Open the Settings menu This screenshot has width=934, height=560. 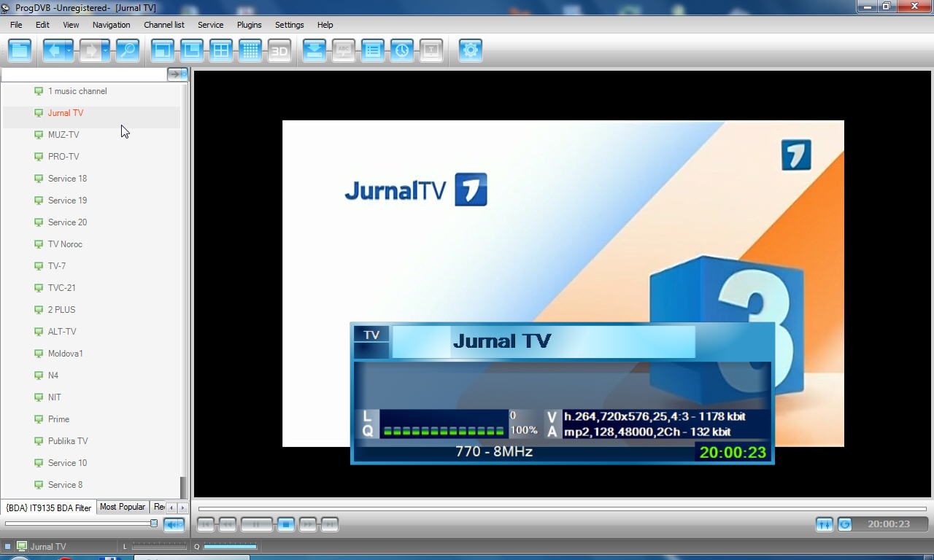pyautogui.click(x=290, y=25)
